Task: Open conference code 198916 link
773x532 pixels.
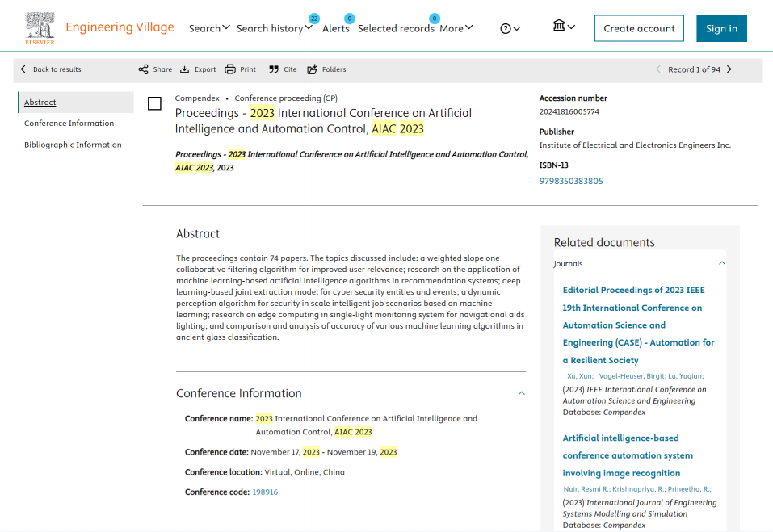Action: click(265, 492)
